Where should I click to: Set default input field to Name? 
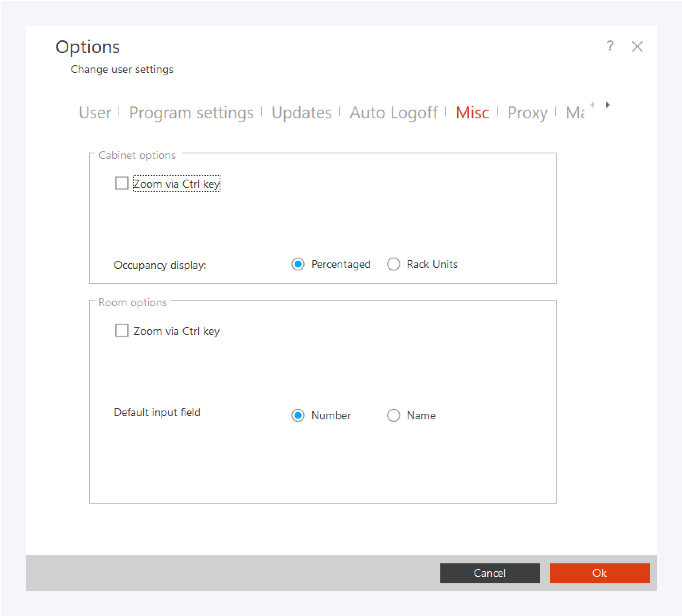pyautogui.click(x=393, y=415)
